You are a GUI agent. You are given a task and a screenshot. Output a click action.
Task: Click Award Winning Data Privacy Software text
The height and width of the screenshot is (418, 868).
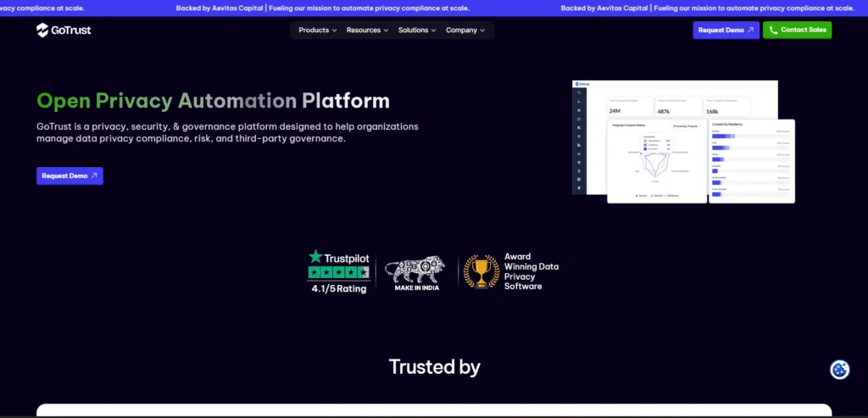click(531, 271)
